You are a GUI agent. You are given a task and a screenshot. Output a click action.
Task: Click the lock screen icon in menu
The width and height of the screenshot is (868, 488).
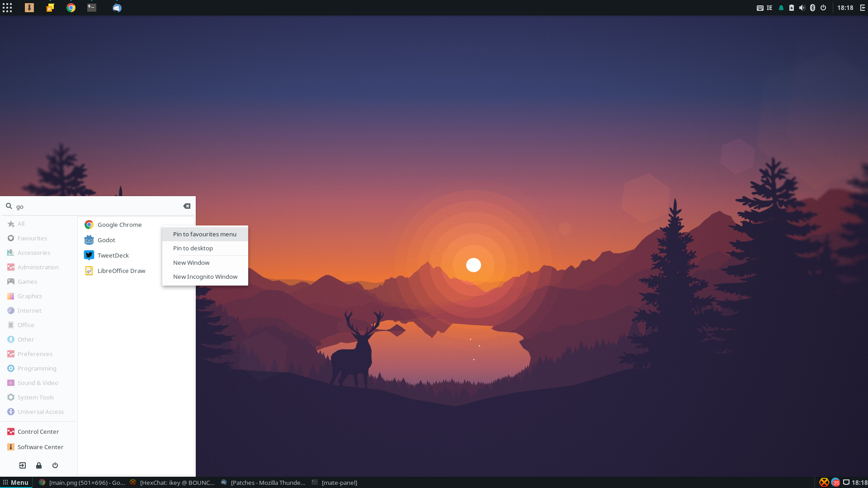click(39, 465)
